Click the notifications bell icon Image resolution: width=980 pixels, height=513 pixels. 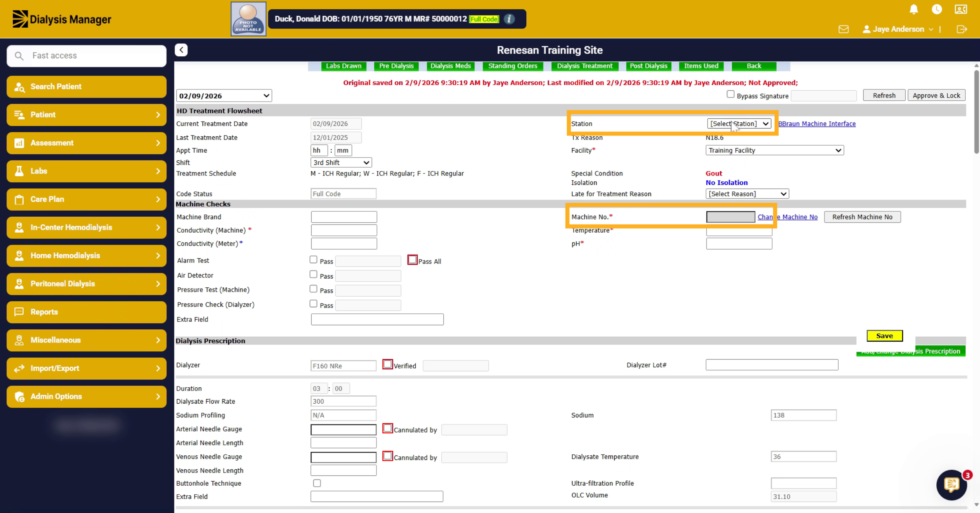914,9
